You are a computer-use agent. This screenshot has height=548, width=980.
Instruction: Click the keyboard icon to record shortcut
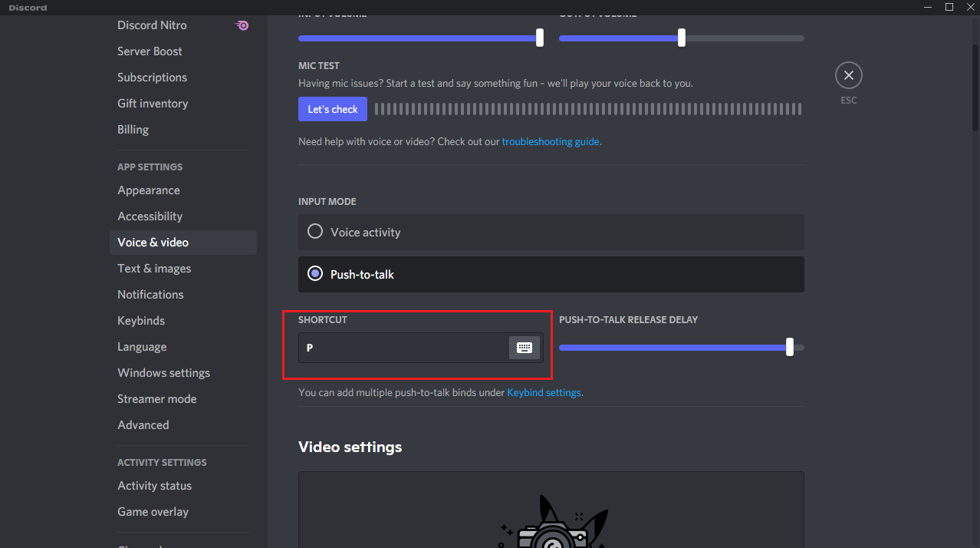click(525, 348)
